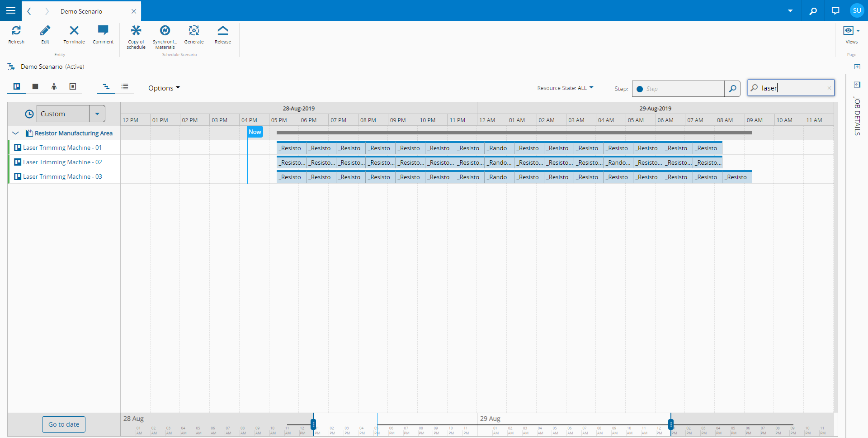Click the Go to date button

coord(64,424)
